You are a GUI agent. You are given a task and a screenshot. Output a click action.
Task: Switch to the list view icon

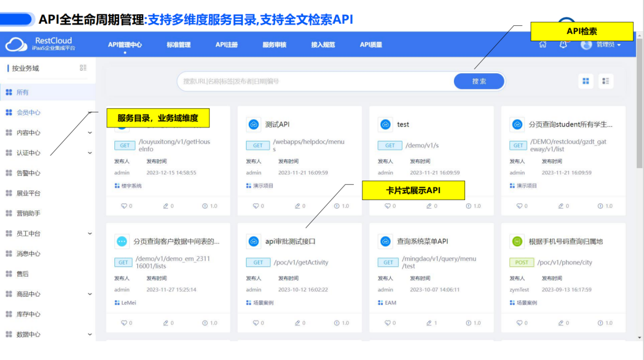(606, 81)
